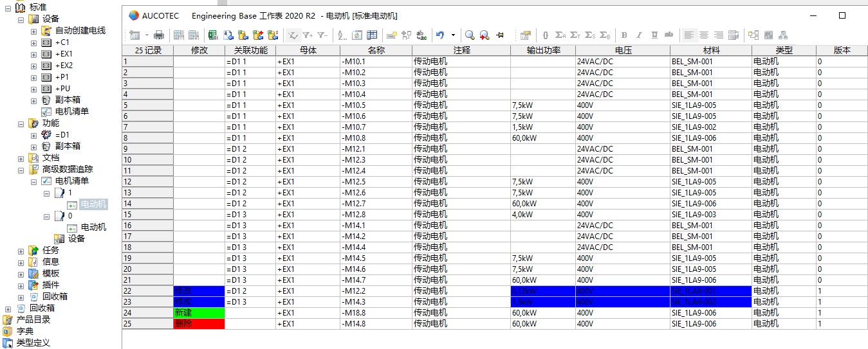
Task: Select 电机清单 under 设备 in tree
Action: pos(72,111)
